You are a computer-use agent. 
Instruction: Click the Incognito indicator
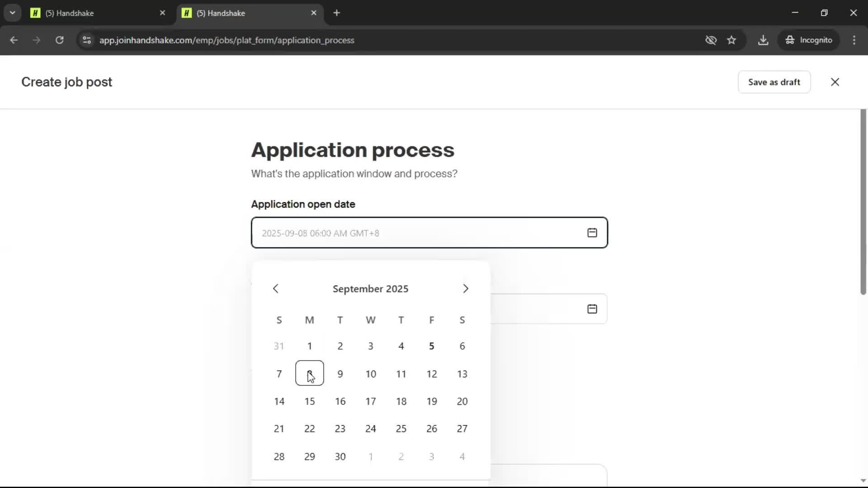coord(808,40)
